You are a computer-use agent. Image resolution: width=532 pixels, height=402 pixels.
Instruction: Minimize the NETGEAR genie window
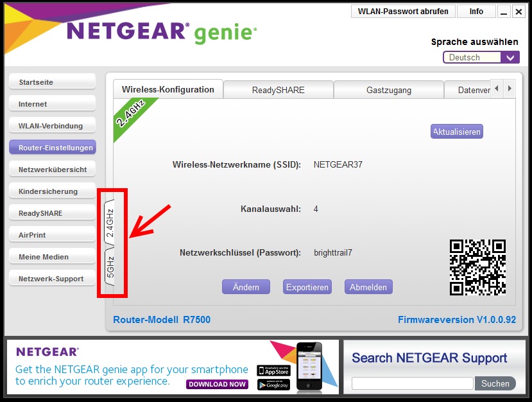504,12
